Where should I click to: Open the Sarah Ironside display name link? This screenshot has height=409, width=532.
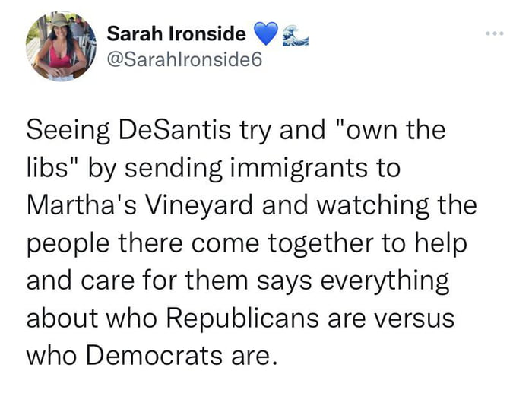pos(176,33)
